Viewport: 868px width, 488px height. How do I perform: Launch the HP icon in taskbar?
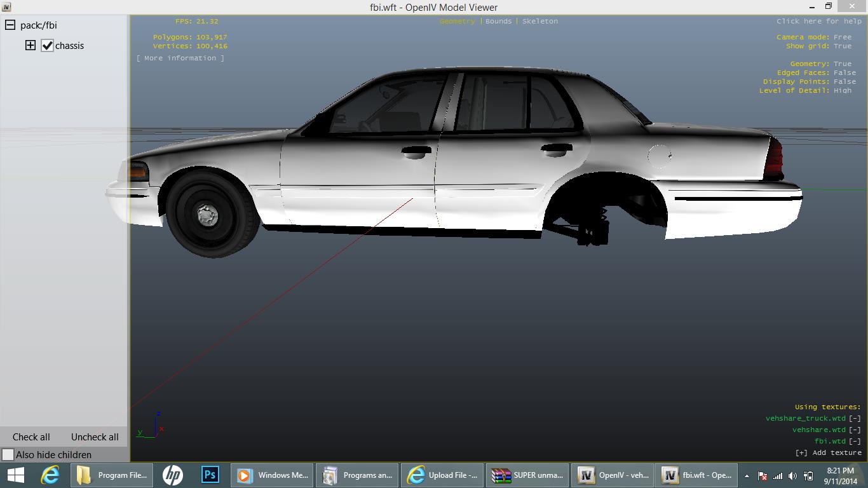click(x=172, y=475)
